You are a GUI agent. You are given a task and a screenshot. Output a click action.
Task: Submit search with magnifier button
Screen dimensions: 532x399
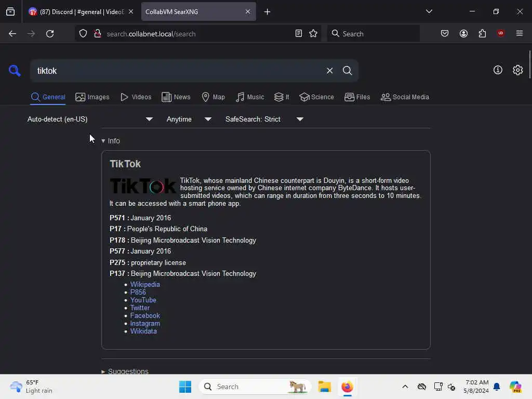[x=347, y=71]
